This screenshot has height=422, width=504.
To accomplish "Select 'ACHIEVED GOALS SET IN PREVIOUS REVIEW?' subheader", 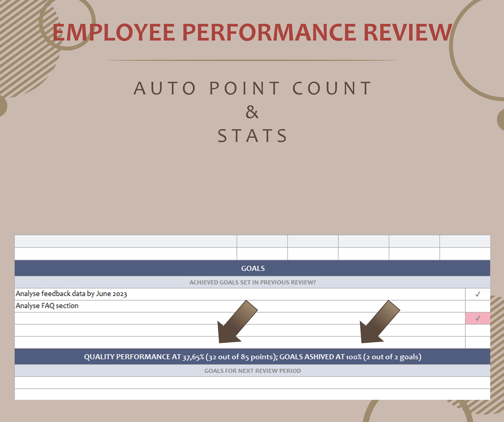I will (252, 282).
